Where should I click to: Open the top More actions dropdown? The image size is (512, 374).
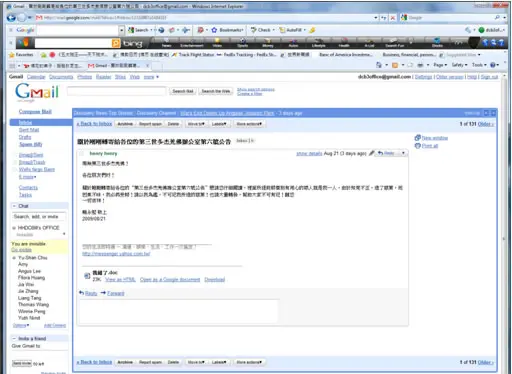pyautogui.click(x=249, y=124)
